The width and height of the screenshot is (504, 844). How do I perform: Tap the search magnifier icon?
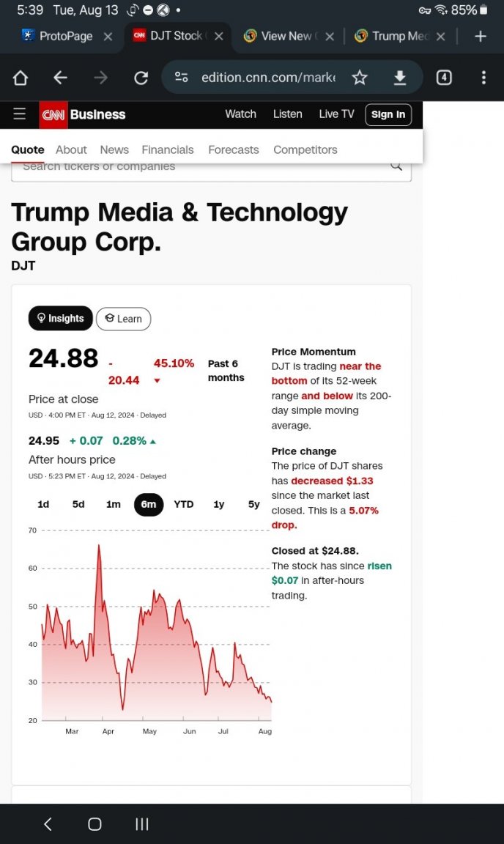tap(396, 166)
